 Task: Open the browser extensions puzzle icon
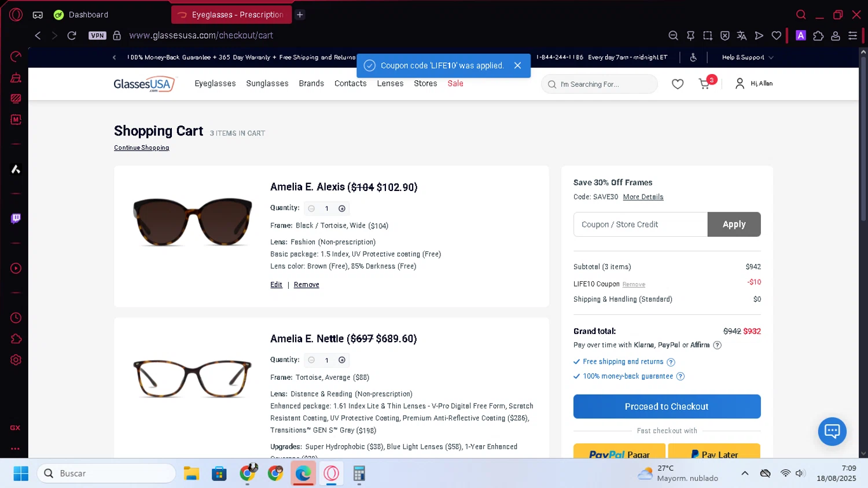[x=818, y=35]
